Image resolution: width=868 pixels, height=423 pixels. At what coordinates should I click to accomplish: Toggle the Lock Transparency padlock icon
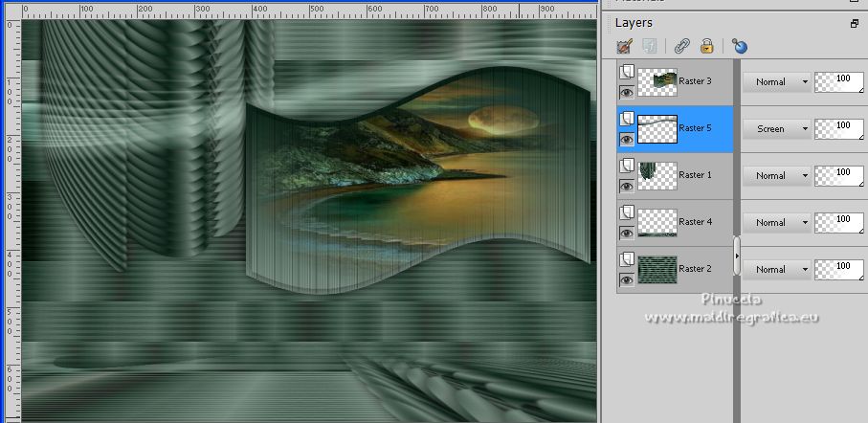point(707,46)
